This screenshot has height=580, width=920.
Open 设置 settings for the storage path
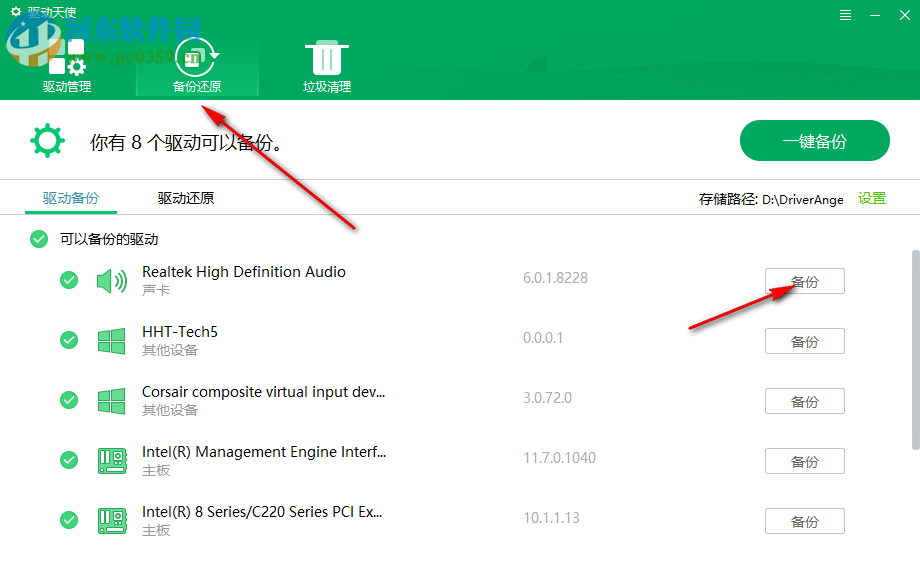coord(871,198)
